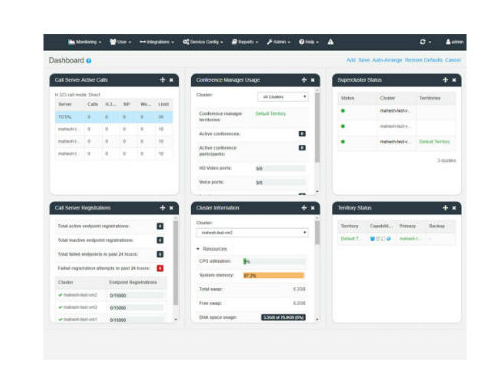Click the Voice ports usage bar
This screenshot has height=376, width=501.
point(281,183)
